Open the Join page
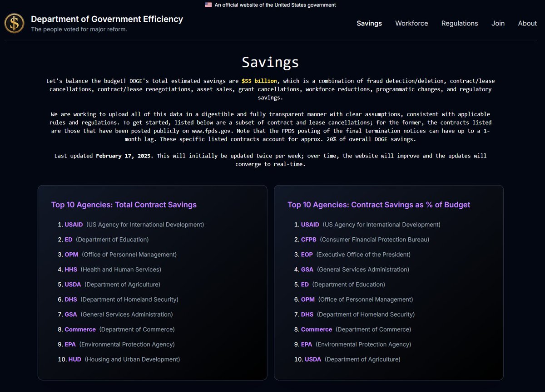 click(498, 23)
